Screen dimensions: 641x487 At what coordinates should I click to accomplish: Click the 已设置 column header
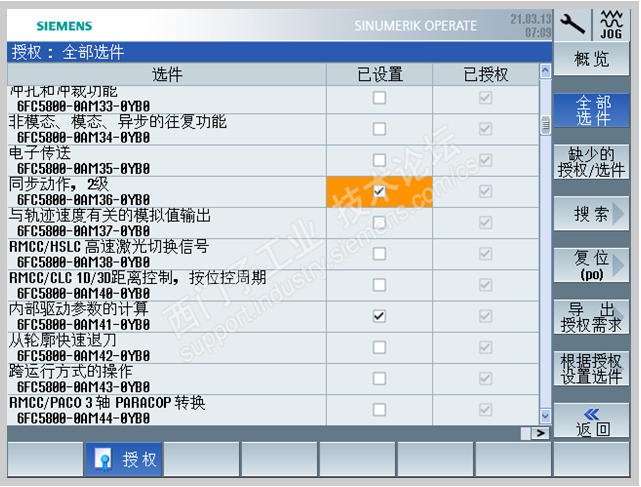pyautogui.click(x=379, y=74)
